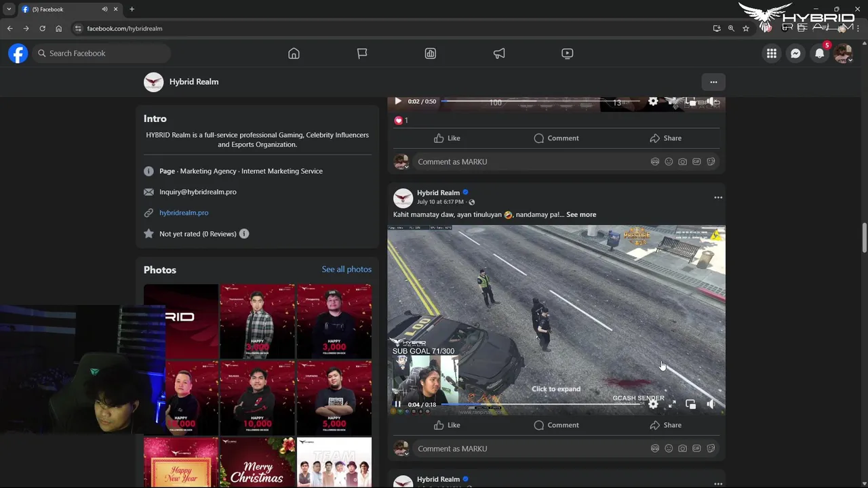This screenshot has width=868, height=488.
Task: Comment on the upper video post
Action: tap(556, 138)
